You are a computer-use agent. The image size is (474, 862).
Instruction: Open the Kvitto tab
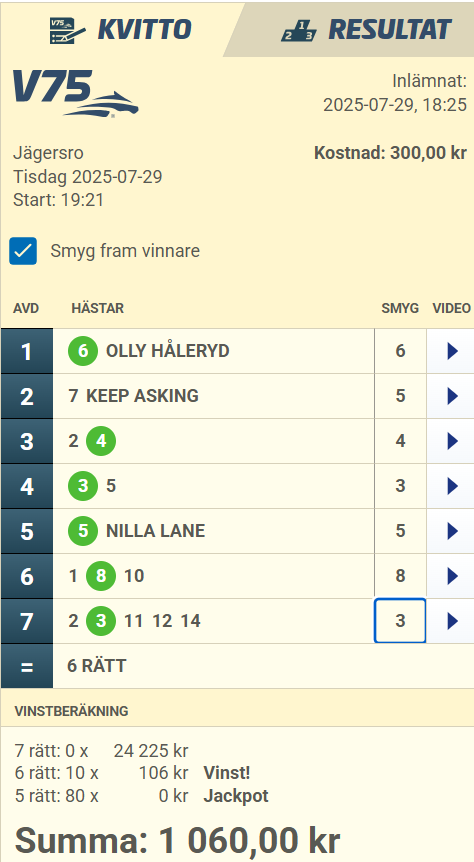tap(120, 29)
